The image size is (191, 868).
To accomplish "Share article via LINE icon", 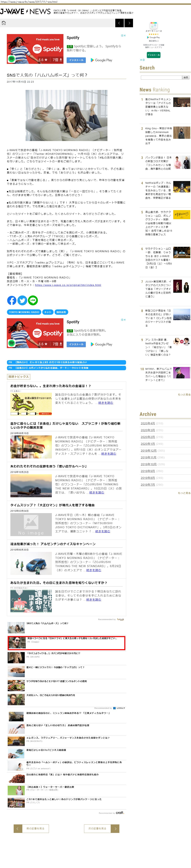I will (x=33, y=300).
